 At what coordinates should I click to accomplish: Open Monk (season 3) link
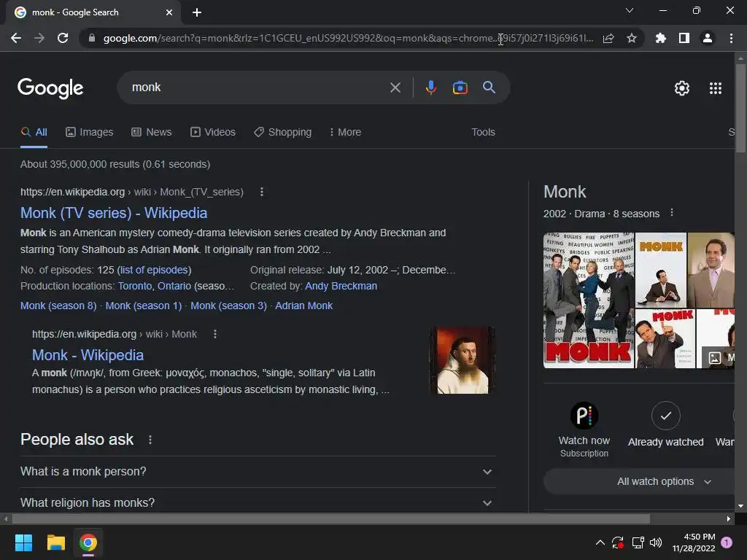(x=228, y=306)
